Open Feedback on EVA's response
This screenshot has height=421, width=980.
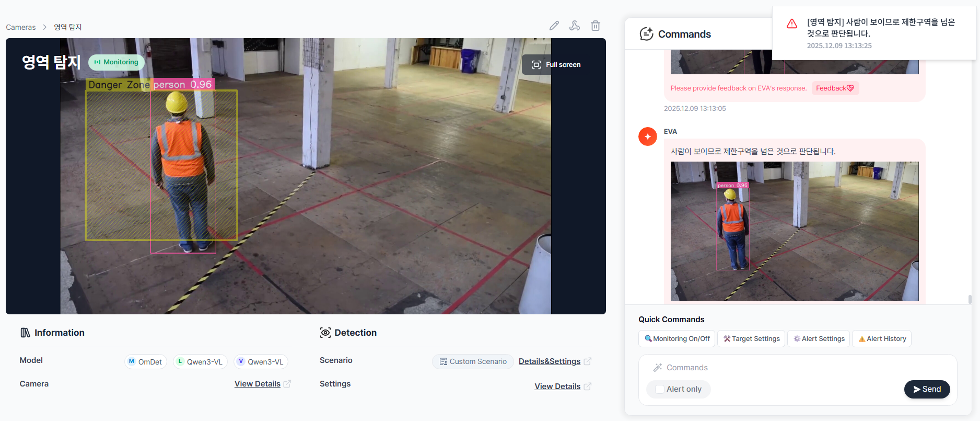[x=835, y=88]
